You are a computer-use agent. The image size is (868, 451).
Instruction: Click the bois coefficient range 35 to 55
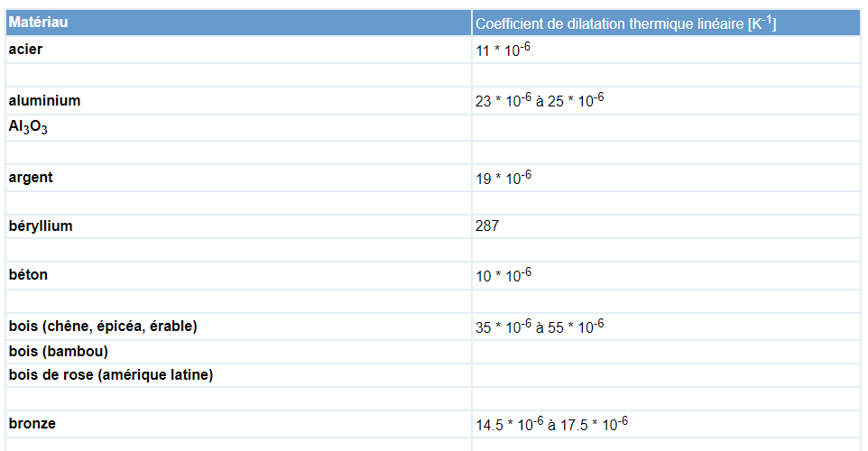(539, 327)
